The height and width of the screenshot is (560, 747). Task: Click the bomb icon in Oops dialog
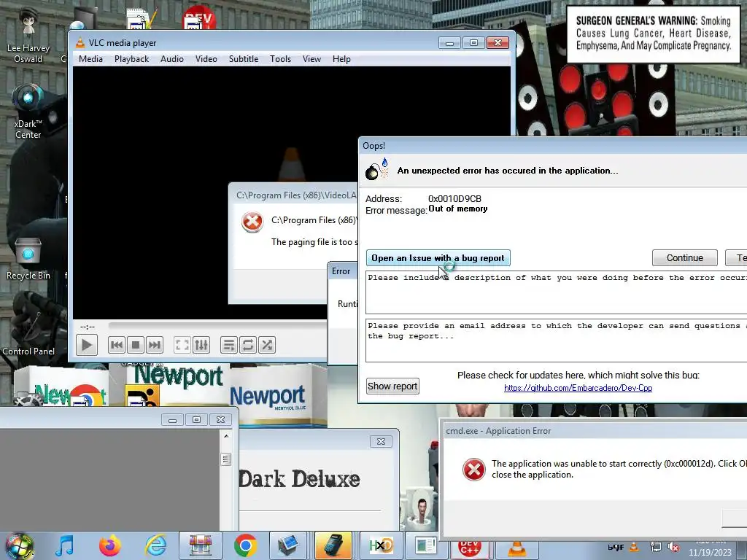click(x=377, y=170)
